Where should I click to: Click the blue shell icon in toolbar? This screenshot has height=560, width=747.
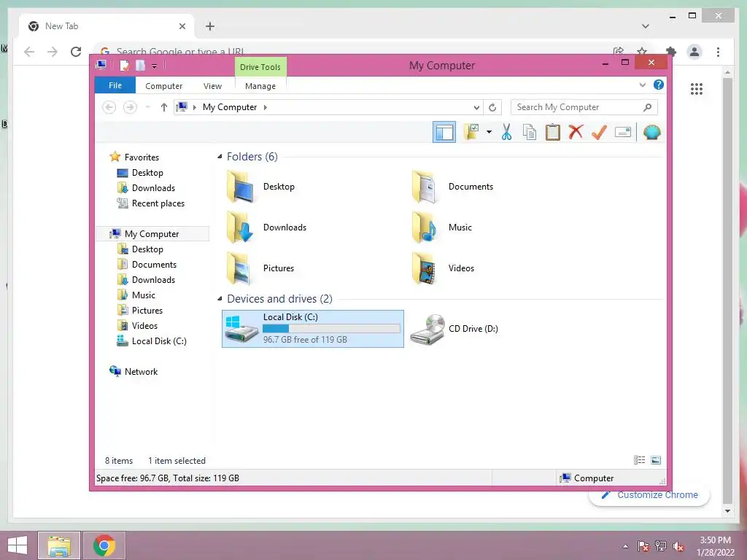[651, 132]
